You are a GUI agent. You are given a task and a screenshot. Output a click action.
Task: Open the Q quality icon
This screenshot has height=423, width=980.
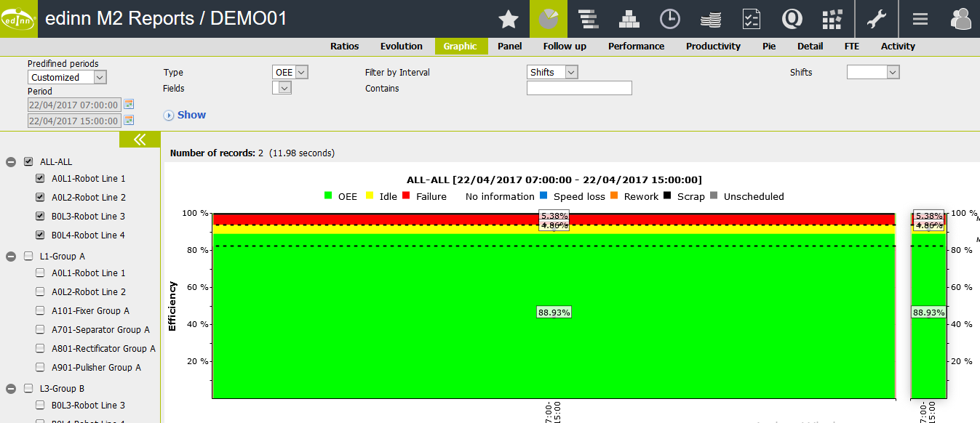click(792, 19)
